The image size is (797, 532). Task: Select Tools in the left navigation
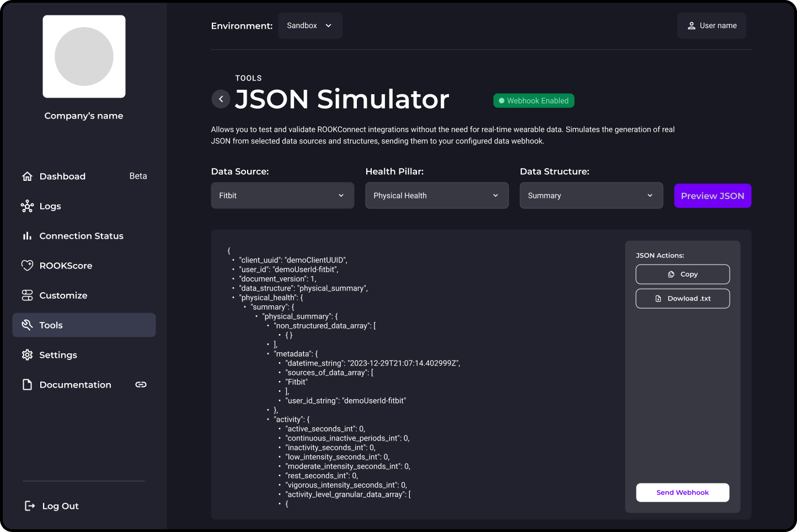point(51,325)
